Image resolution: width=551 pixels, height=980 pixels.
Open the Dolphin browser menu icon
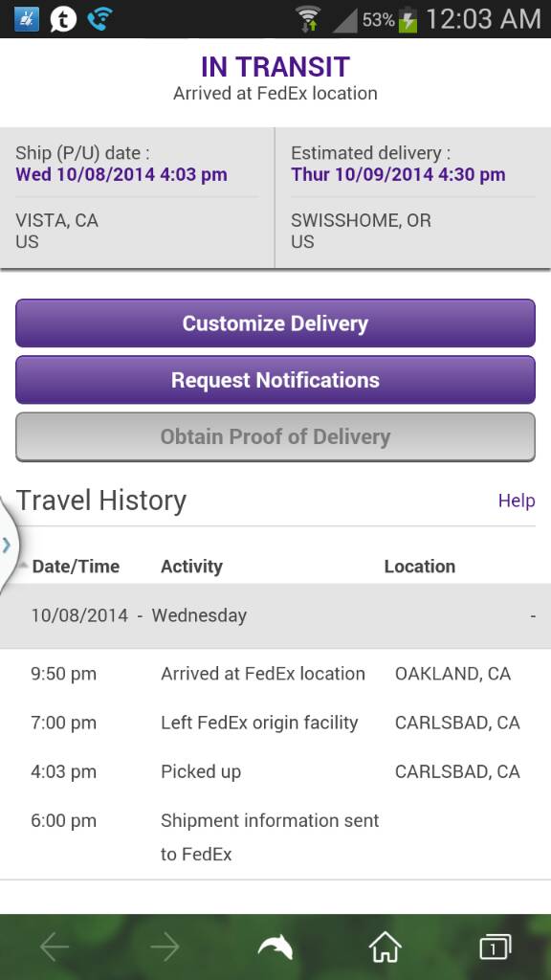click(x=275, y=948)
